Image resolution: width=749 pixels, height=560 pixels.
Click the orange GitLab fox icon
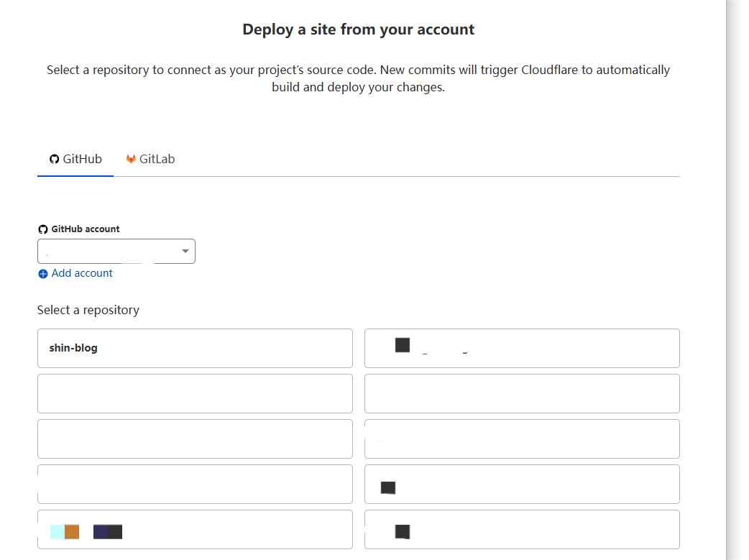(x=131, y=159)
